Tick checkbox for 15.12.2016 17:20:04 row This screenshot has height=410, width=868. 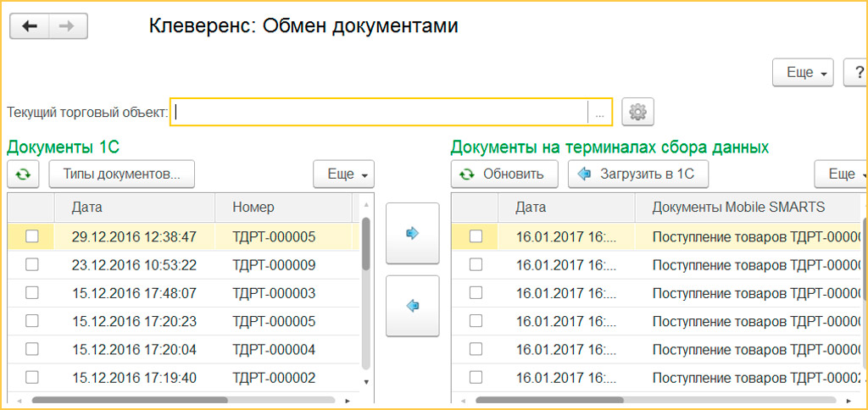pos(32,349)
